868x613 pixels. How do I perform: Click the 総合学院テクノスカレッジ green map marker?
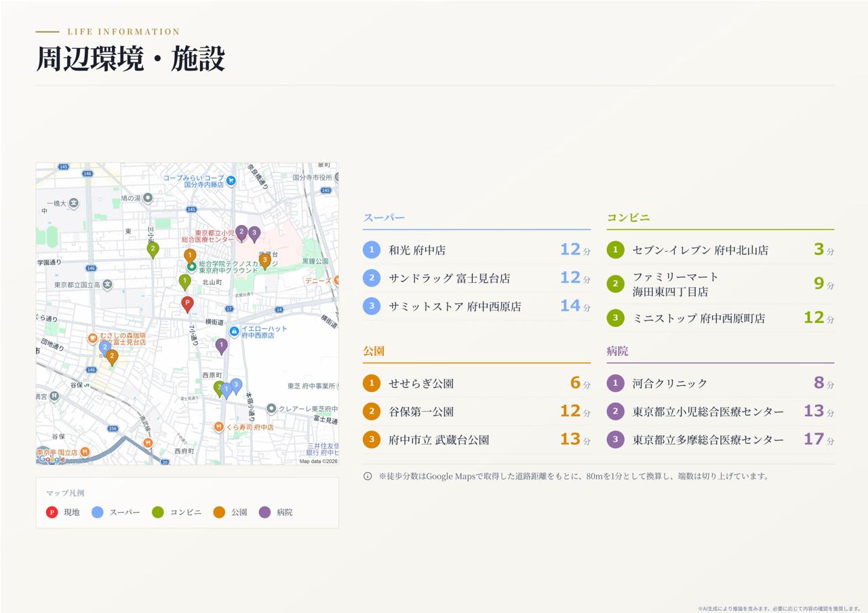tap(192, 266)
